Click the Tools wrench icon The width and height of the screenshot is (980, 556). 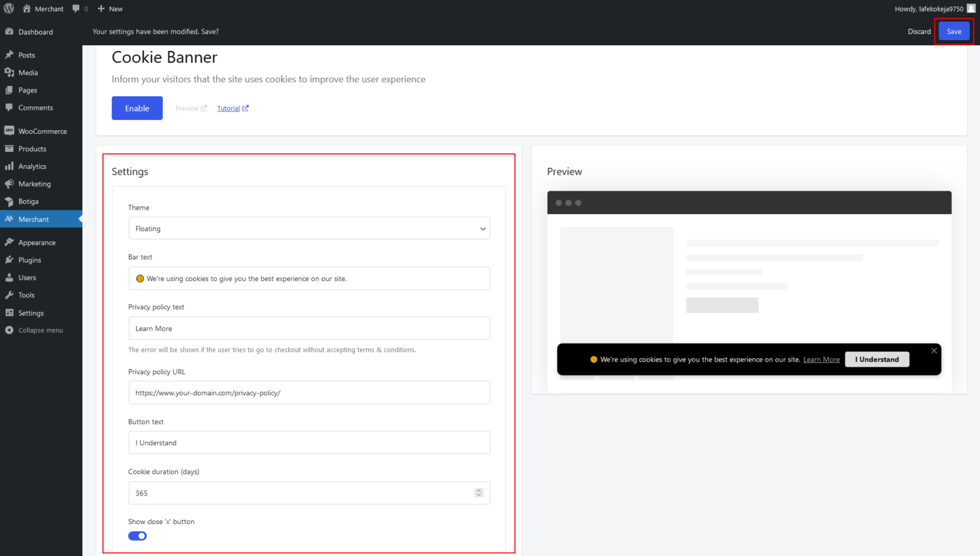9,295
